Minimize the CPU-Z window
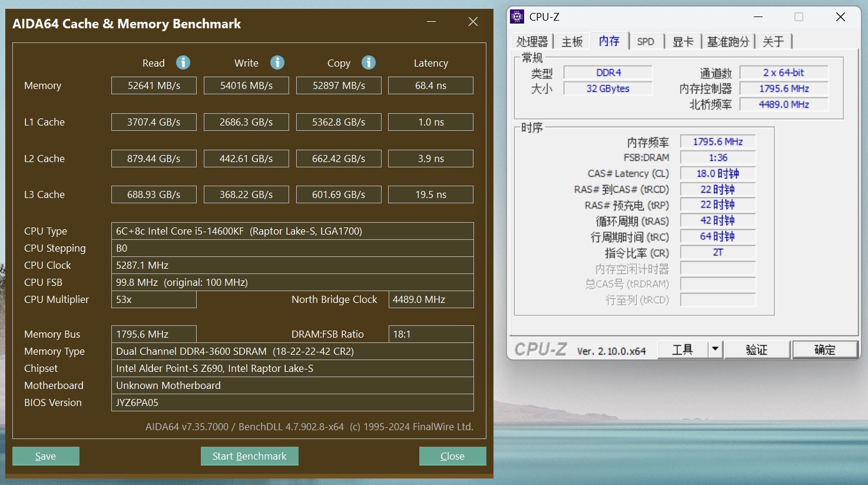The image size is (868, 485). pos(758,17)
